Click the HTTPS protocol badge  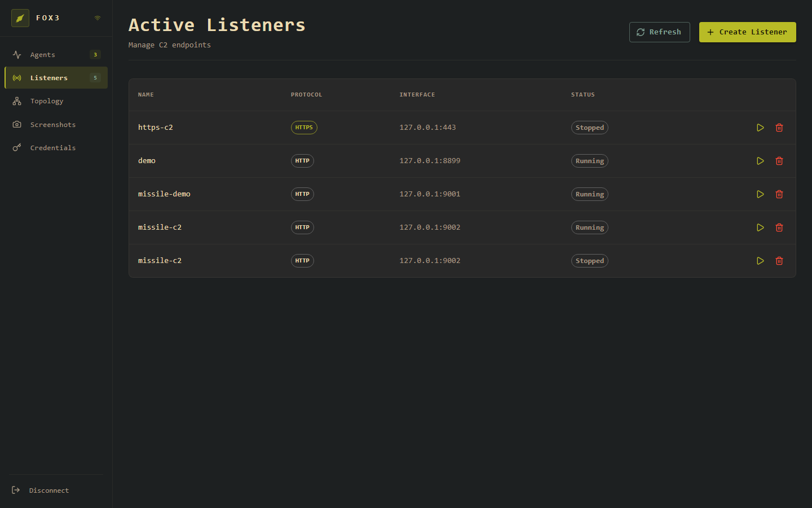(x=304, y=128)
